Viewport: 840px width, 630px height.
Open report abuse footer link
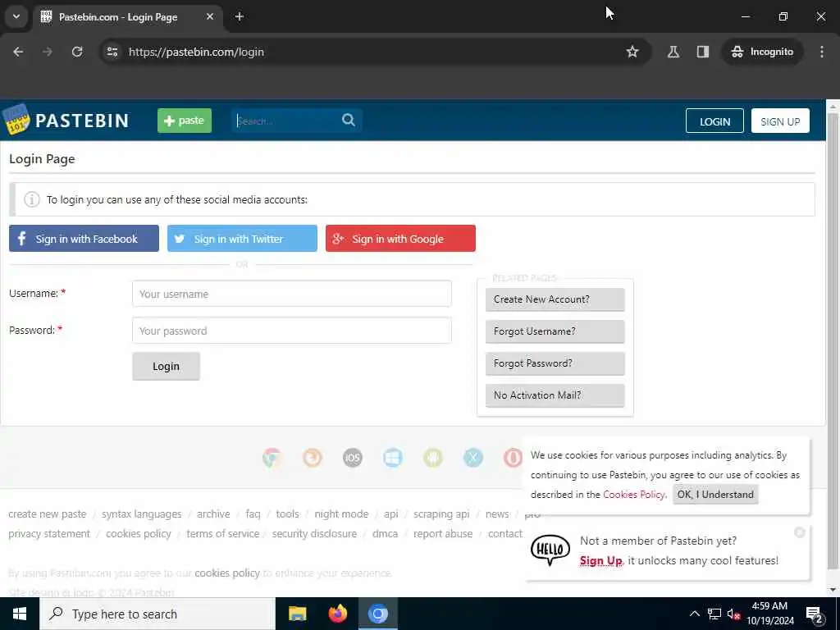click(443, 533)
